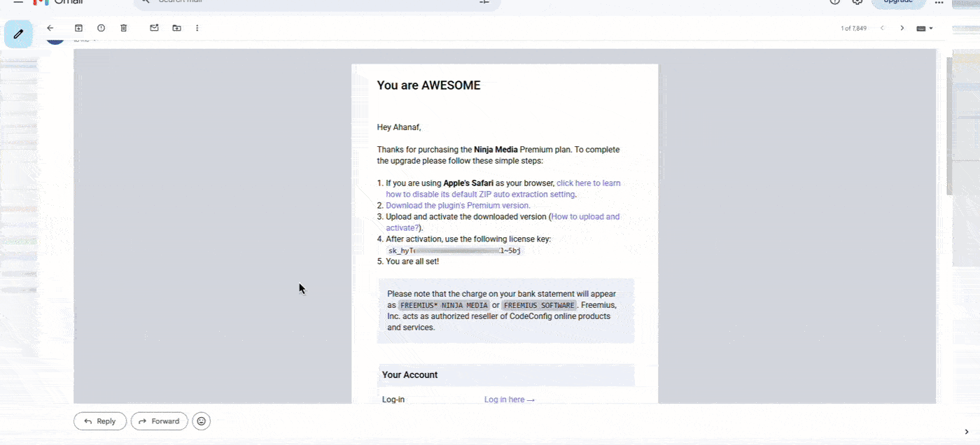Go to the newer email arrow

click(882, 28)
